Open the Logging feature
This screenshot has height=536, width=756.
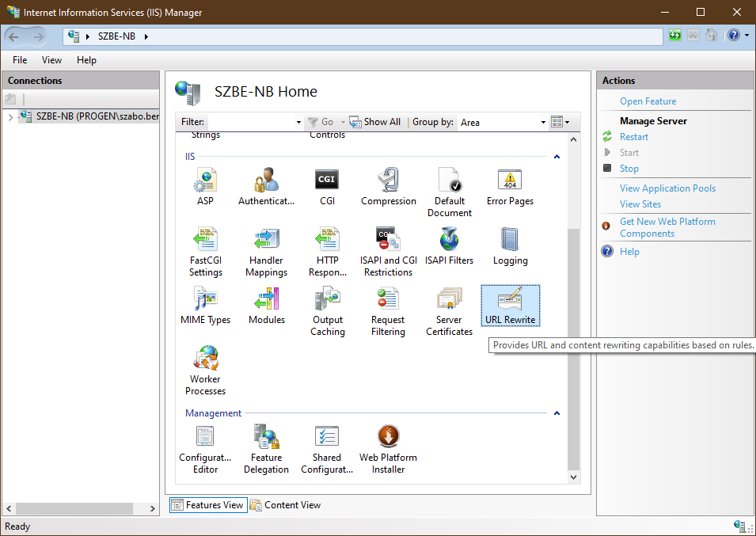[x=510, y=245]
